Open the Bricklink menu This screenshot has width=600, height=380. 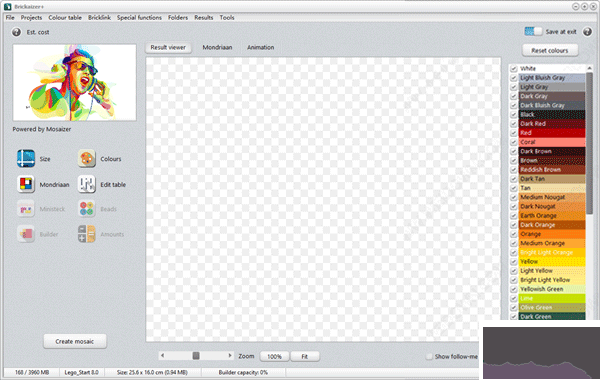tap(99, 18)
